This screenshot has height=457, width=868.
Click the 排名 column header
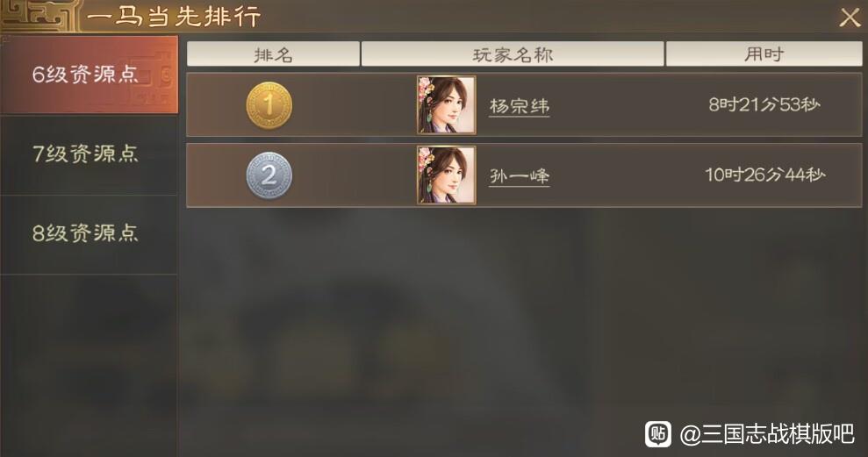(274, 54)
